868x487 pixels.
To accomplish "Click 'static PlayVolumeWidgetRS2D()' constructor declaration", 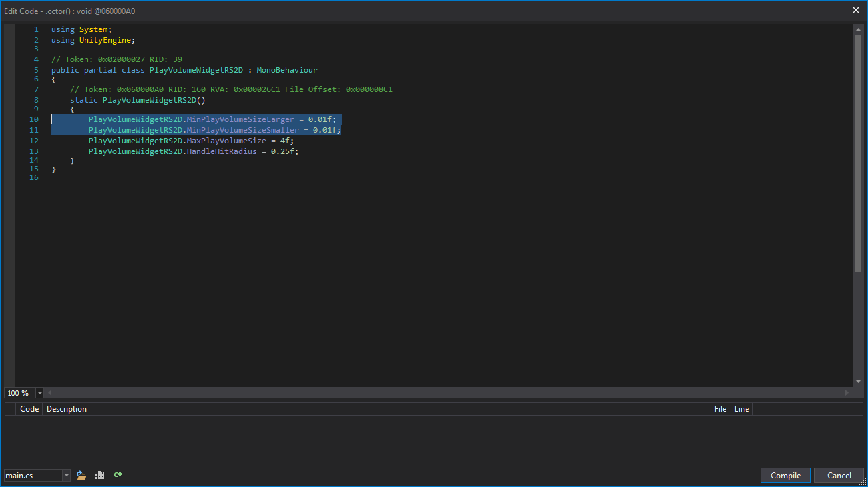I will 138,100.
